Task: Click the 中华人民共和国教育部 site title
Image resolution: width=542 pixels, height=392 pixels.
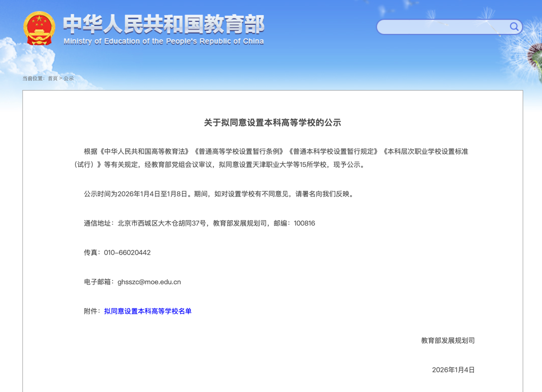Action: [164, 24]
